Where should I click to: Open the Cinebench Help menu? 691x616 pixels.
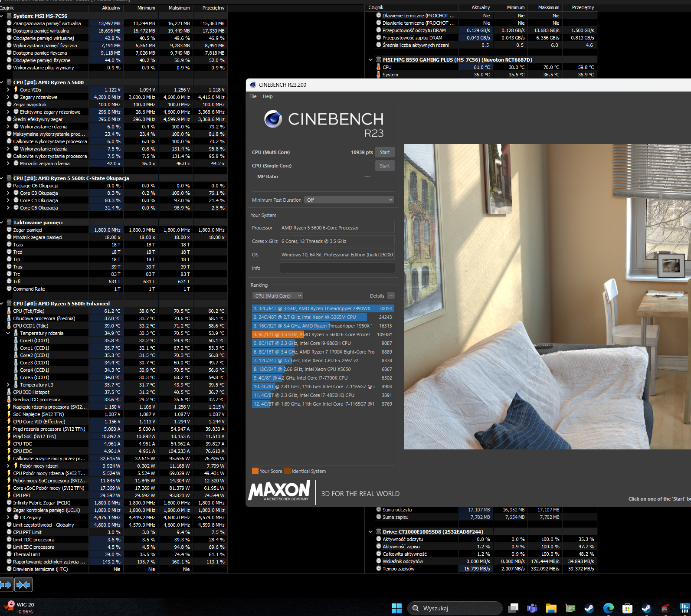pyautogui.click(x=268, y=96)
